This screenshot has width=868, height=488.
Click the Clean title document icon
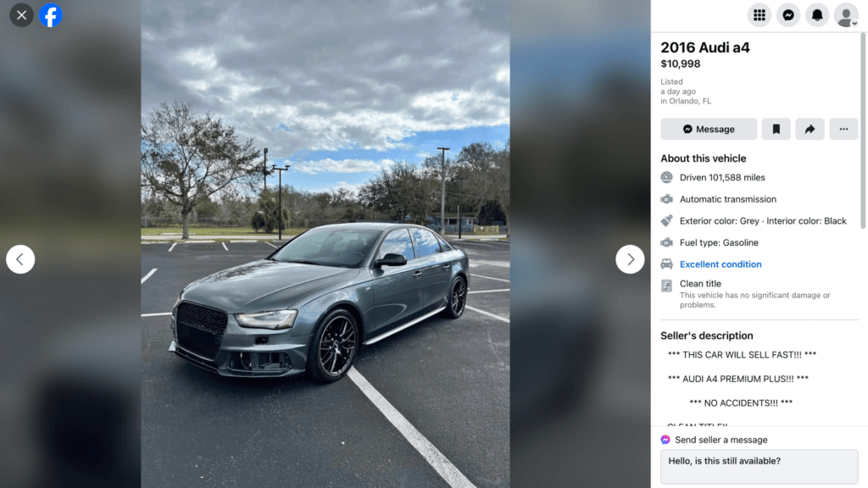coord(666,286)
